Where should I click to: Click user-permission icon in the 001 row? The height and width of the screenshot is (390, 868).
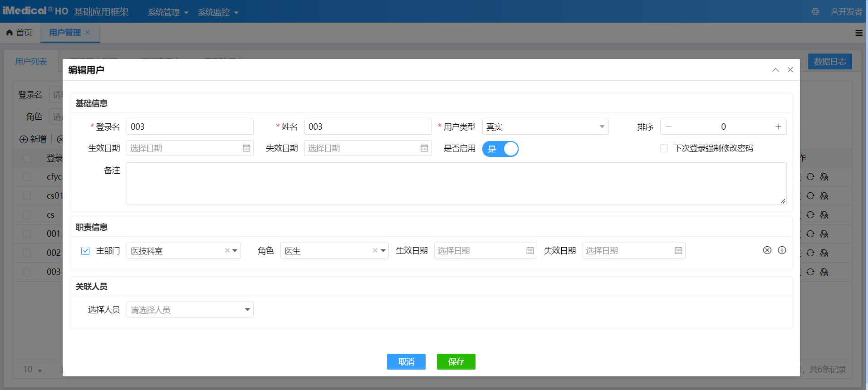pos(824,234)
